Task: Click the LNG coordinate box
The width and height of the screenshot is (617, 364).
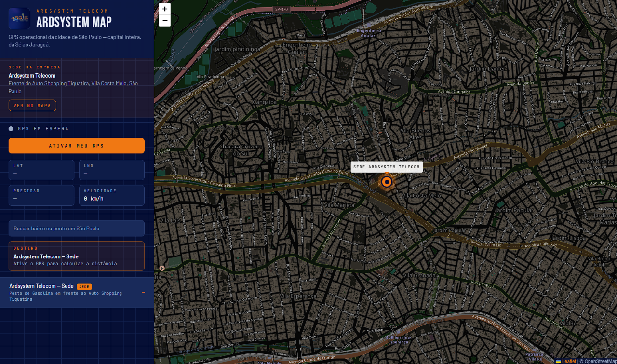Action: coord(112,170)
